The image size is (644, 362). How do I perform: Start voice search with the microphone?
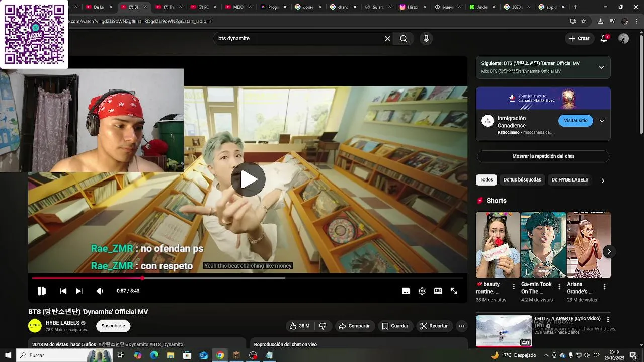coord(426,38)
